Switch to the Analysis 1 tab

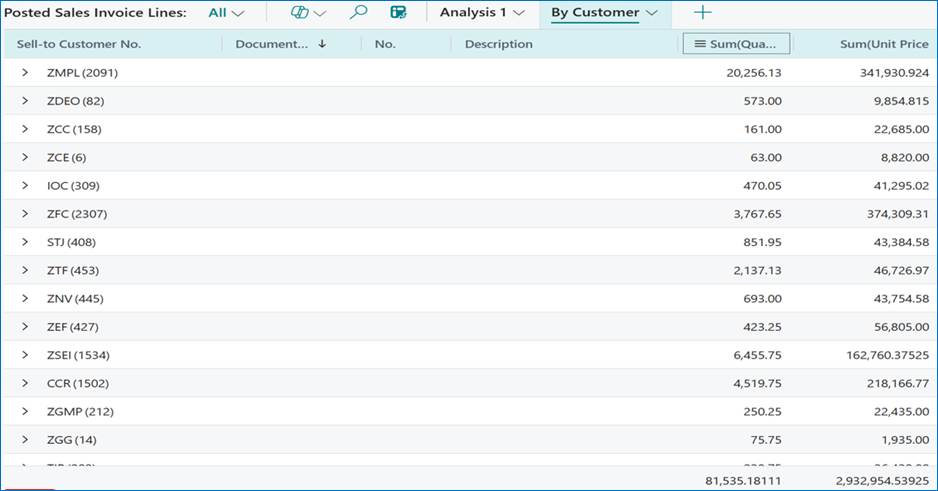(482, 13)
